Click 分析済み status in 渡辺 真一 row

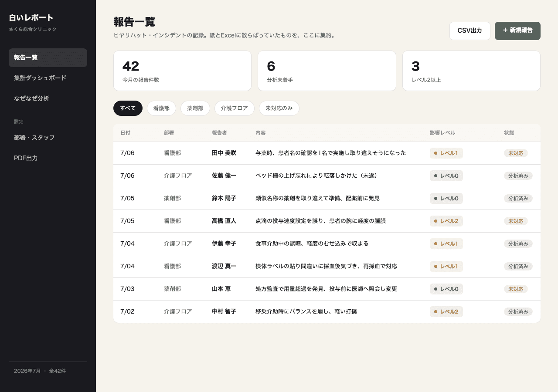click(518, 266)
